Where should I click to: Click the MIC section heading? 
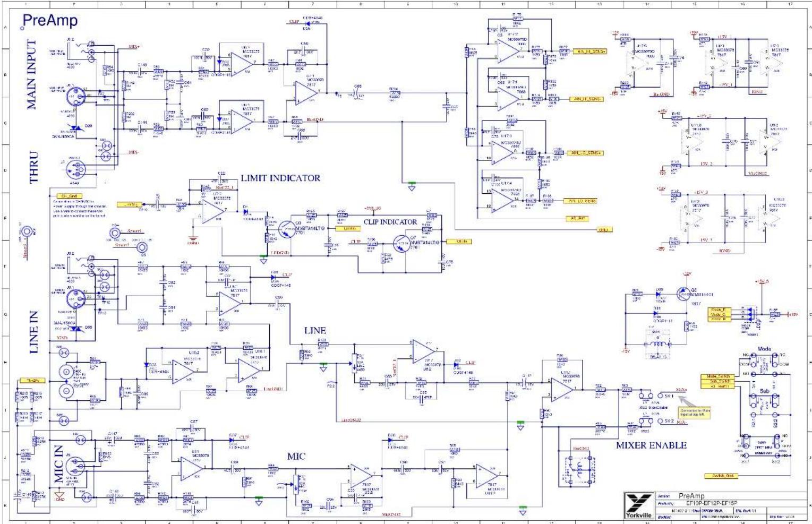(x=296, y=456)
